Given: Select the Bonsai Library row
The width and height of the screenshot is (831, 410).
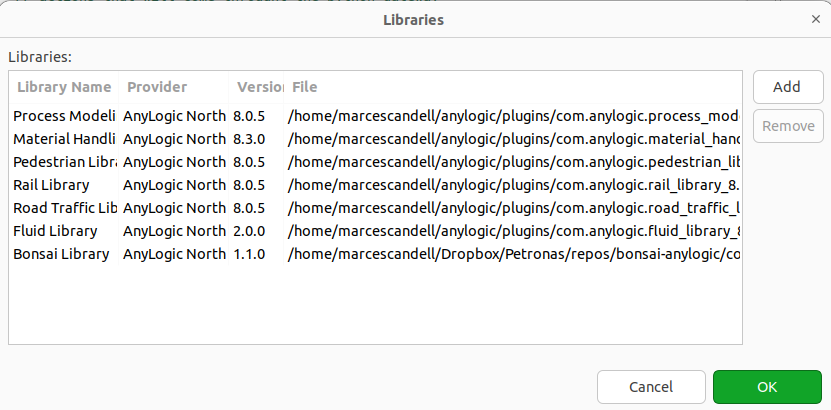Looking at the screenshot, I should [375, 254].
